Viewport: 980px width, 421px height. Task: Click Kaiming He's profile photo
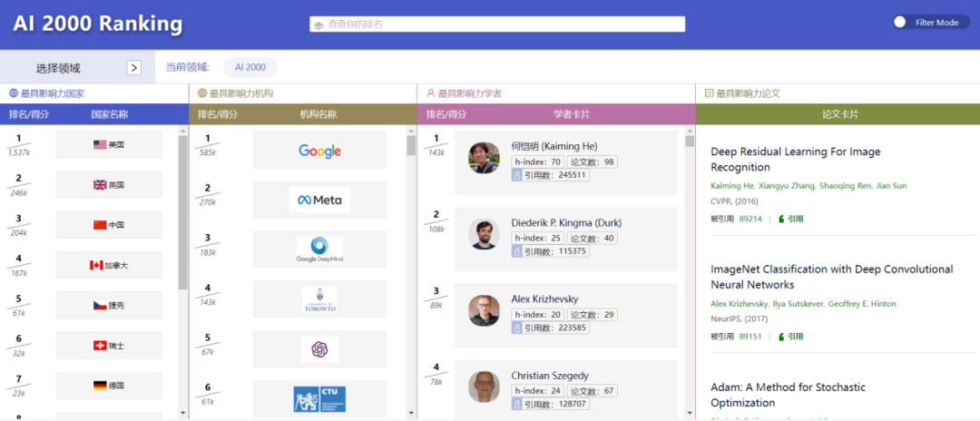484,158
